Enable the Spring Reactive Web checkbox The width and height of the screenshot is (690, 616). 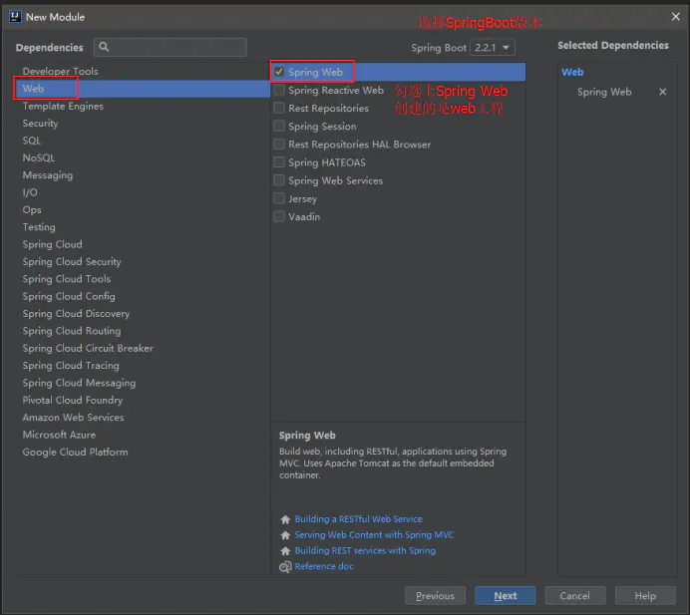(279, 90)
